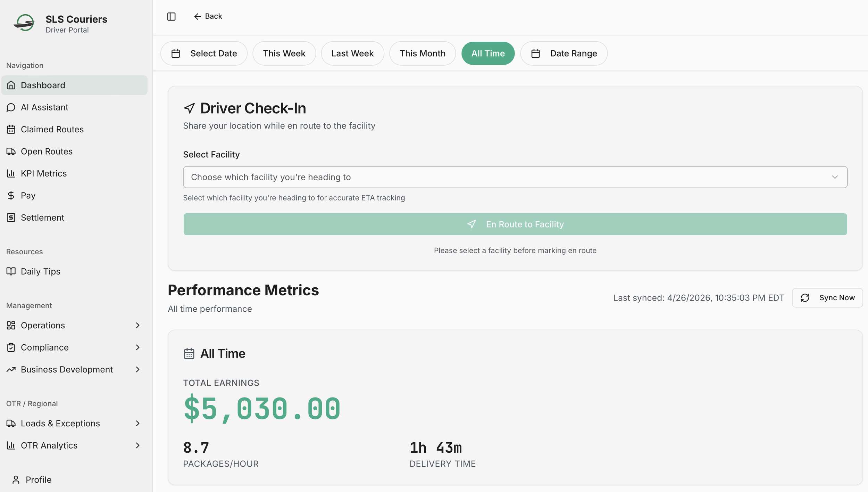This screenshot has height=492, width=868.
Task: Open Claimed Routes calendar icon
Action: pos(11,129)
